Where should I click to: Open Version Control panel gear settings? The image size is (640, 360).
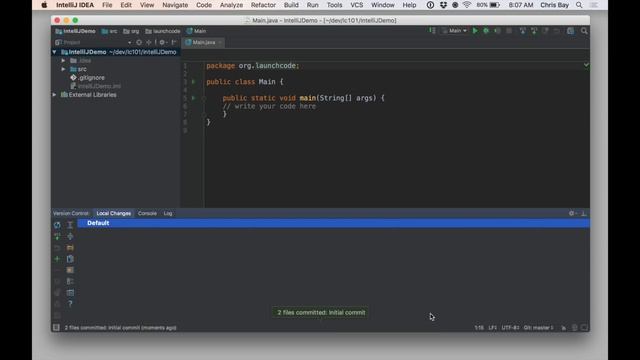572,213
